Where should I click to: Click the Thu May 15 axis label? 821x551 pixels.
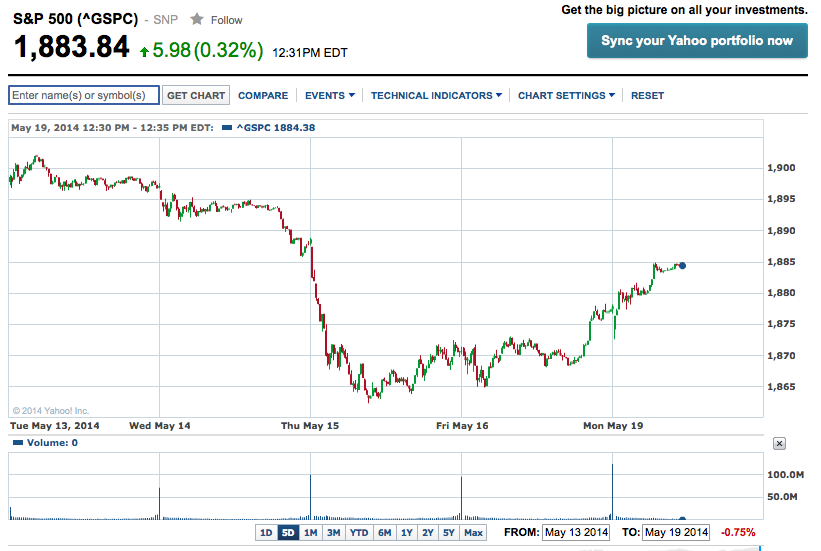click(x=310, y=425)
